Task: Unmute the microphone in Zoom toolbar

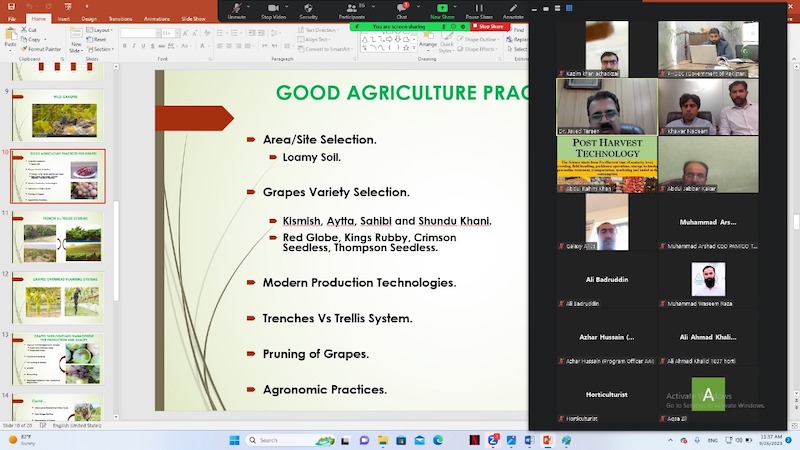Action: coord(236,10)
